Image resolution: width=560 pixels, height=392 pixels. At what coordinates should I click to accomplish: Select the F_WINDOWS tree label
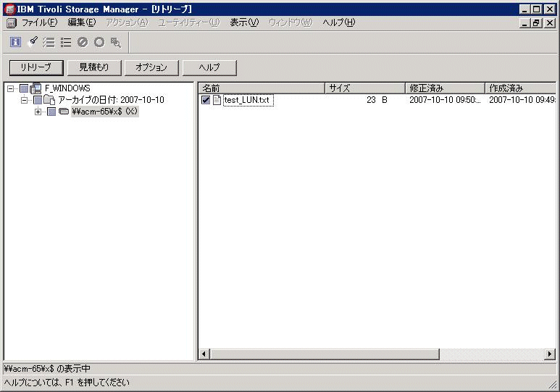tap(67, 88)
